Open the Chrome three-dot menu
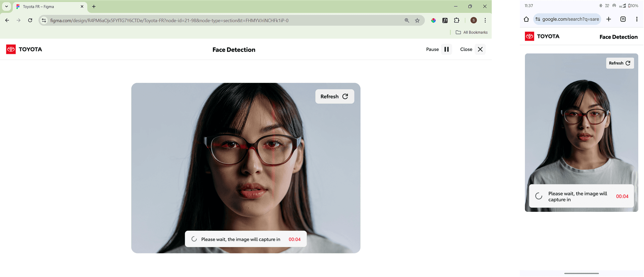The height and width of the screenshot is (277, 644). pos(485,20)
